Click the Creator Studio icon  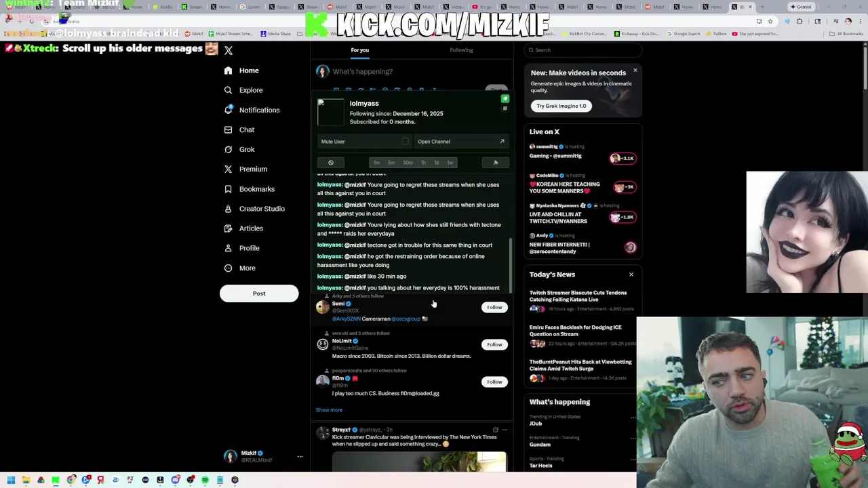[228, 209]
